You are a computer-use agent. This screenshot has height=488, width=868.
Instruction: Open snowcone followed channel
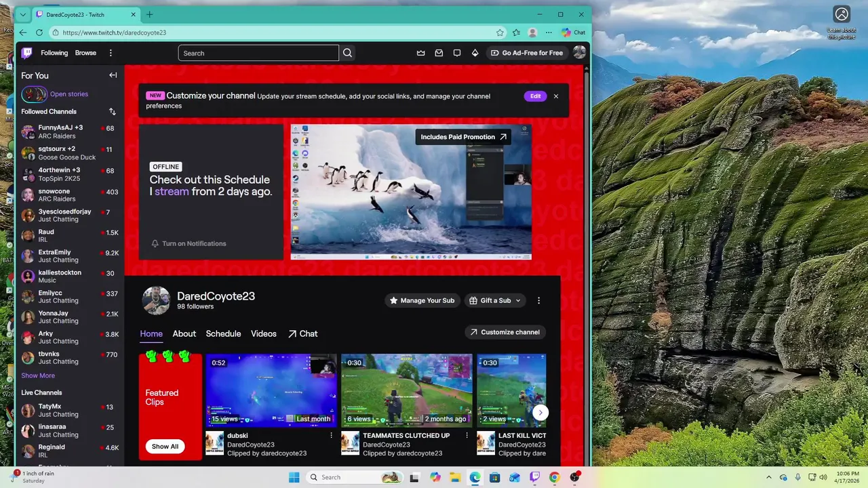[70, 195]
